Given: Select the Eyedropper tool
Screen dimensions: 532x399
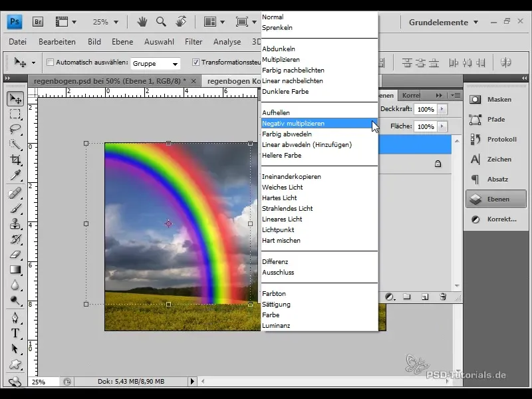Looking at the screenshot, I should (x=15, y=175).
